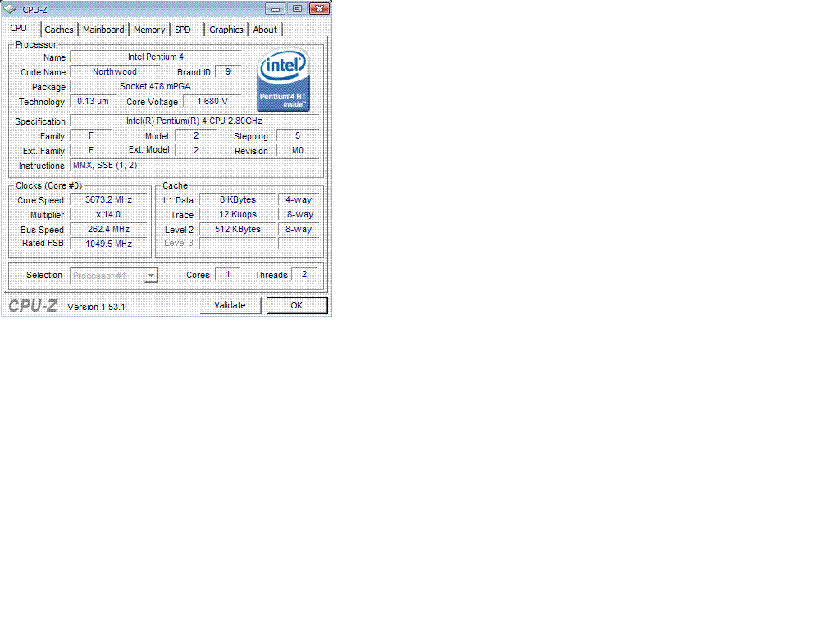Open the Memory tab
This screenshot has height=630, width=840.
tap(149, 30)
